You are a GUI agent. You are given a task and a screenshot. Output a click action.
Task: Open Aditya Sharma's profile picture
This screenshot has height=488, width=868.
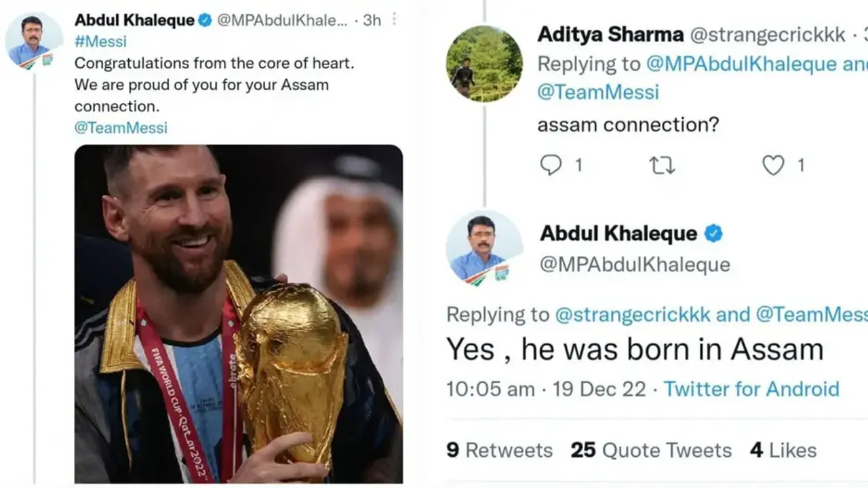(484, 64)
